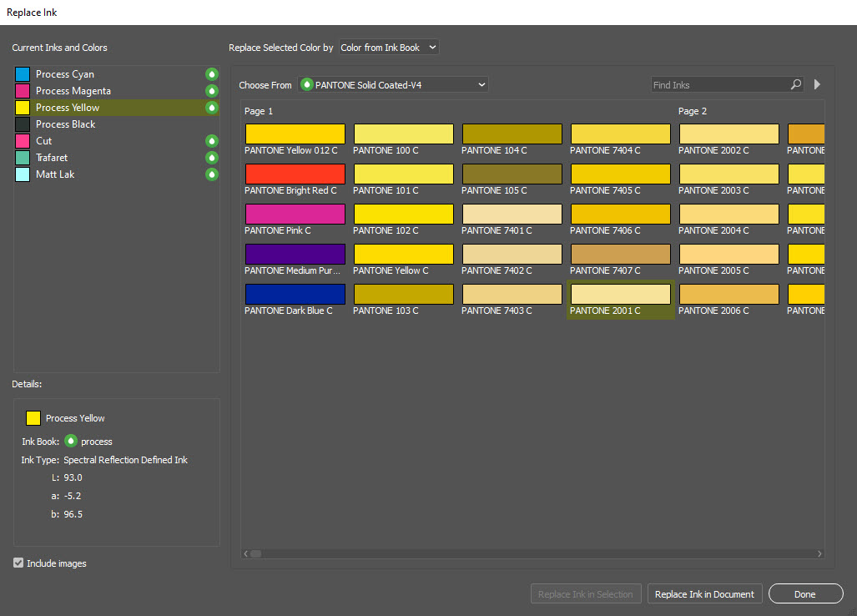This screenshot has width=857, height=616.
Task: Click the scroll right arrow of swatch list
Action: tap(819, 553)
